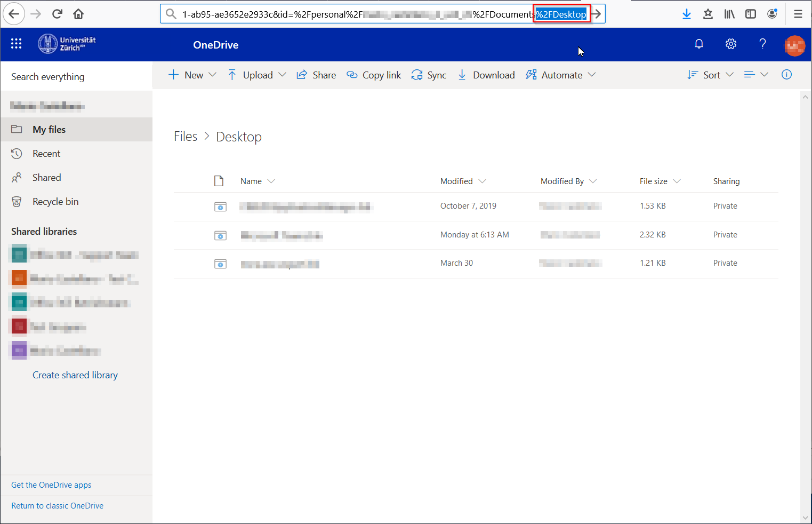Click file icon of March 30 row

tap(220, 264)
